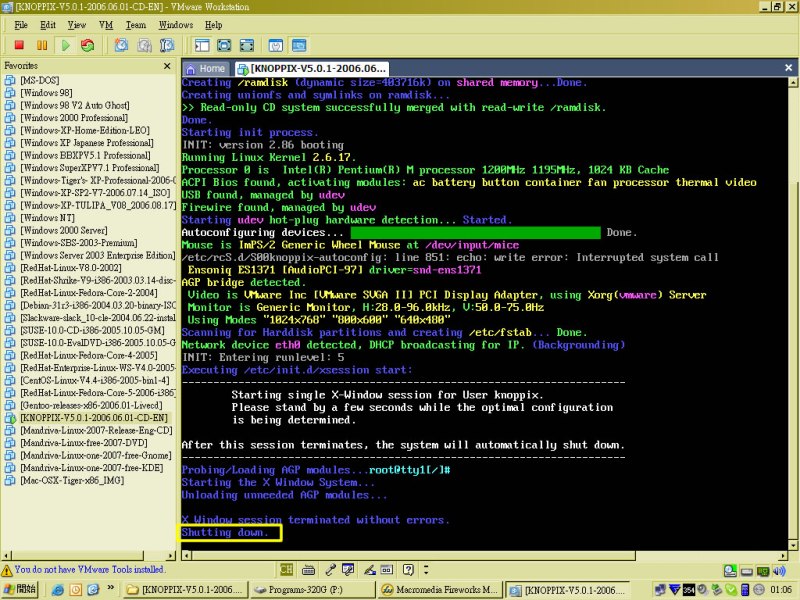The width and height of the screenshot is (800, 600).
Task: Launch Internet Explorer quick launch icon
Action: pos(58,590)
